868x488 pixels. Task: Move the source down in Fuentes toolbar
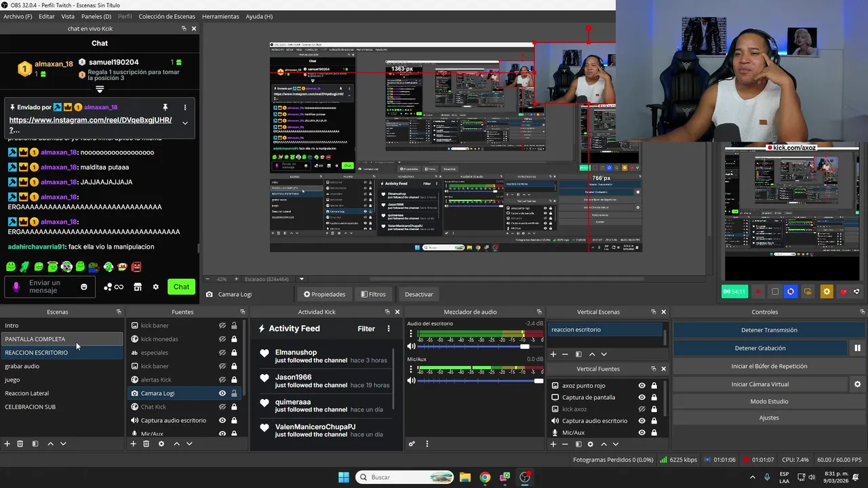189,444
